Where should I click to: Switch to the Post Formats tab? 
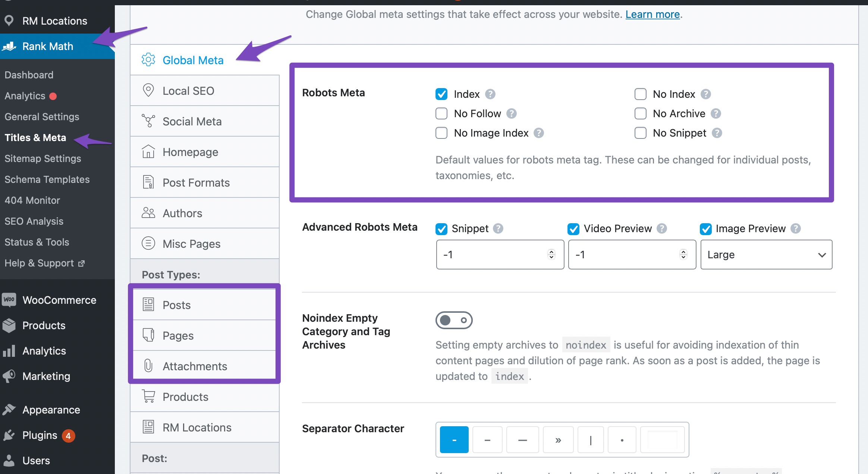196,183
